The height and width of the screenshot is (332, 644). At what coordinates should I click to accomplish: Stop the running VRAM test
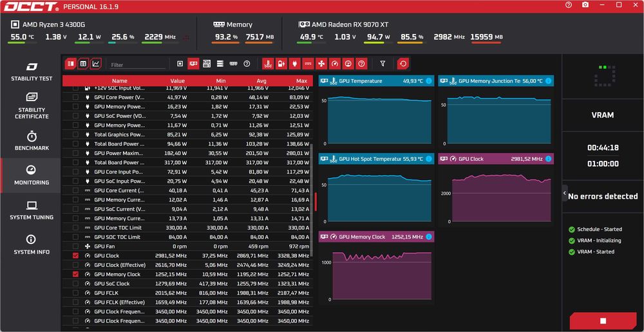tap(603, 320)
